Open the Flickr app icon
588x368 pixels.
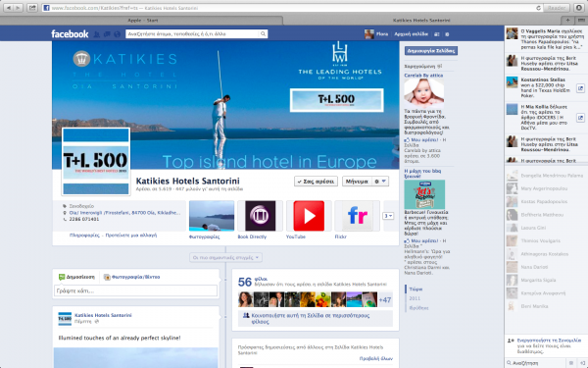(x=357, y=216)
